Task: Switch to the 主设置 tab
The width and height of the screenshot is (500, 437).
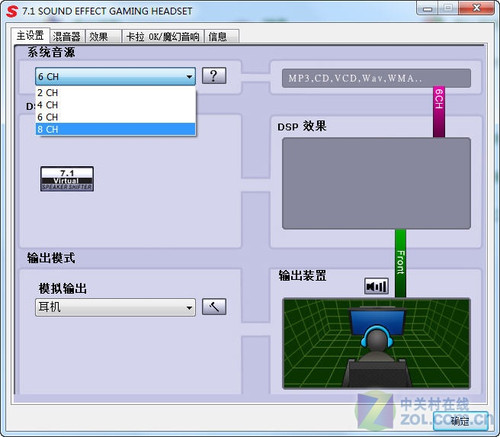Action: 31,35
